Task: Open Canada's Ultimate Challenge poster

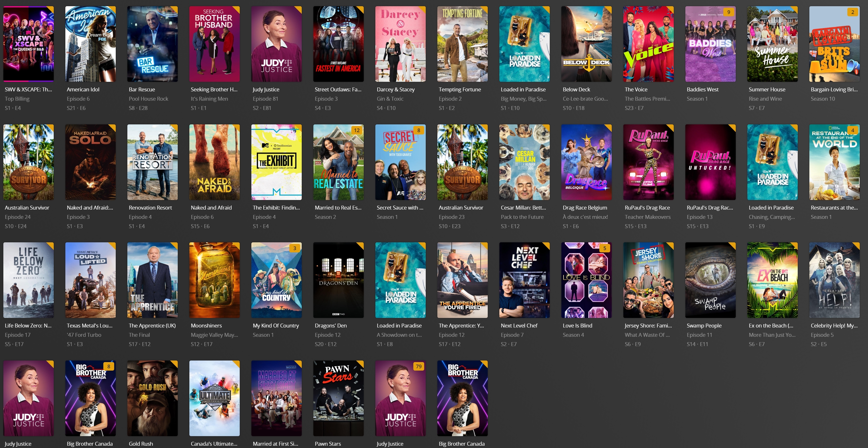Action: [215, 398]
